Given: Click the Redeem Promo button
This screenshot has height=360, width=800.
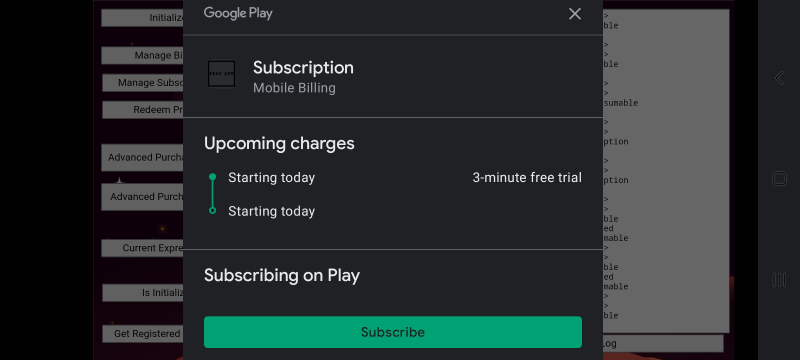Looking at the screenshot, I should [x=143, y=110].
